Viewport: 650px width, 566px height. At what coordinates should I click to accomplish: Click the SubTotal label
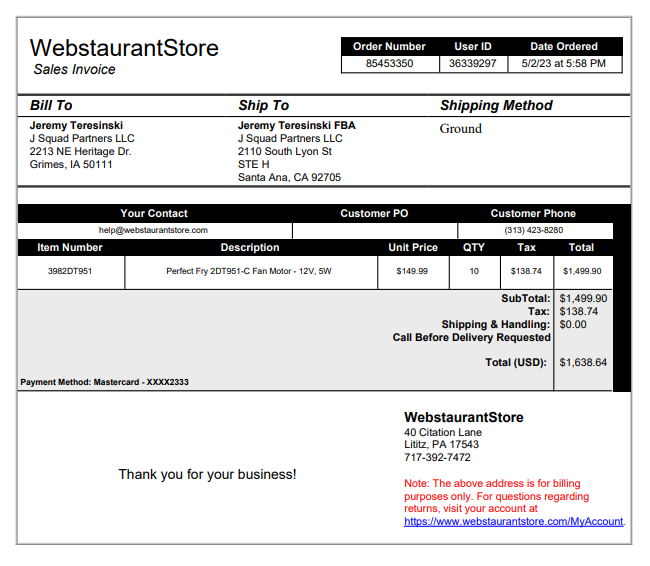526,299
